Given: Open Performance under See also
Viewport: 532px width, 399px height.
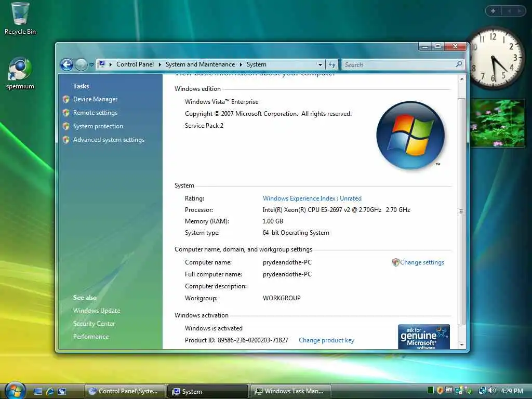Looking at the screenshot, I should pos(91,336).
